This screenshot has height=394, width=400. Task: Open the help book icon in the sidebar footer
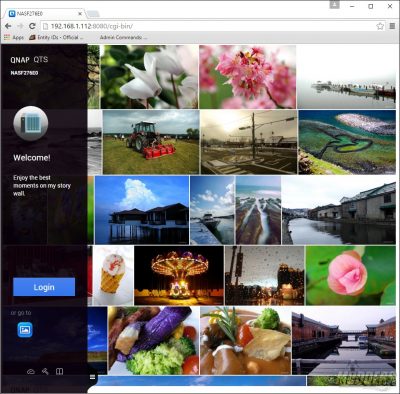pos(59,371)
